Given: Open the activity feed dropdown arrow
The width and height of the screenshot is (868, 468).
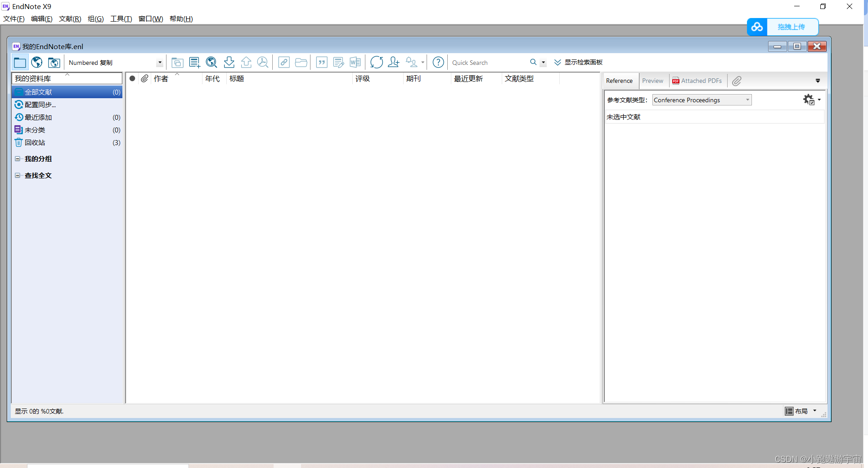Looking at the screenshot, I should [x=423, y=63].
